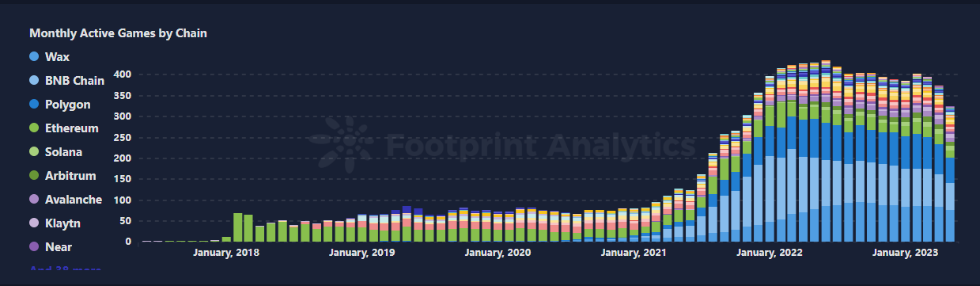Click the 400 y-axis gridline label
Screen dimensions: 980x286
121,74
